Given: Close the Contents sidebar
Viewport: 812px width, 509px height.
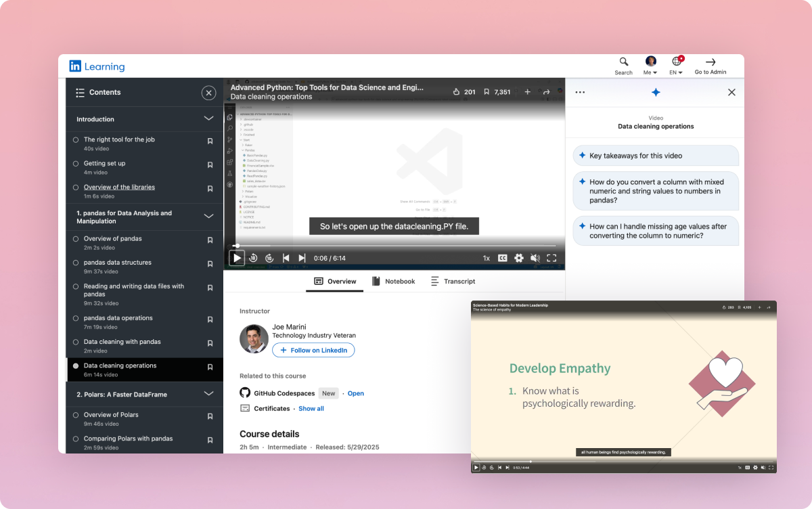Looking at the screenshot, I should 208,93.
